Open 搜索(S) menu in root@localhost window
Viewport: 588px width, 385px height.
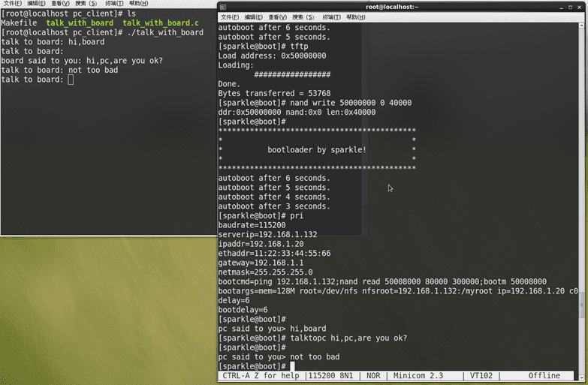coord(303,17)
